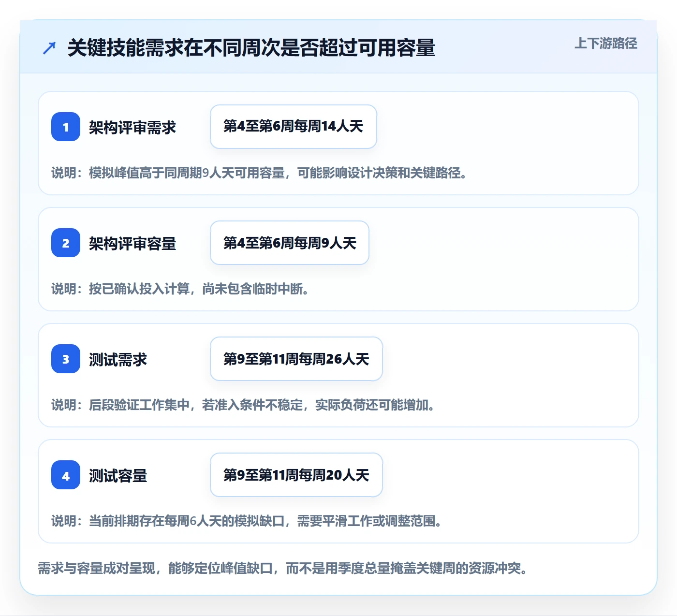677x616 pixels.
Task: Click the note 说明：按已确认投入计算，尚未包含临时中断。
Action: 180,289
